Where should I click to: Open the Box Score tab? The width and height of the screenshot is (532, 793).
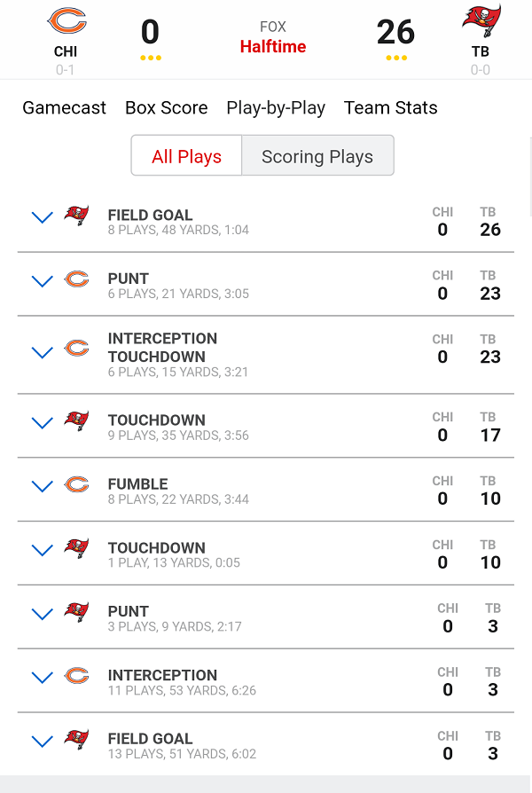click(166, 108)
